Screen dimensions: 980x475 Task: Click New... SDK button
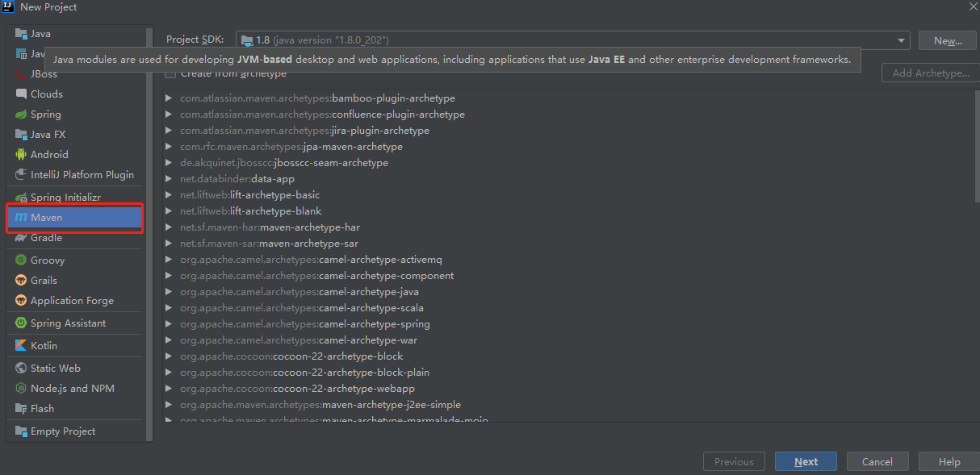click(x=947, y=40)
